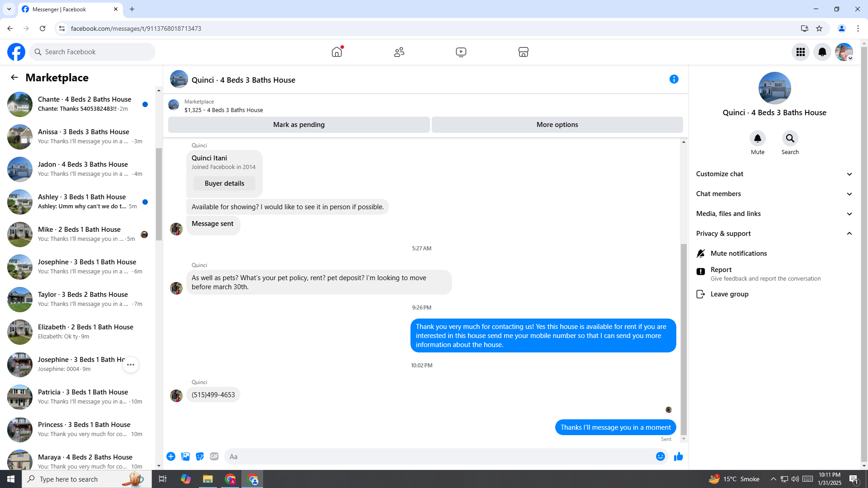This screenshot has height=488, width=868.
Task: Open the Notifications bell in header
Action: pos(822,52)
